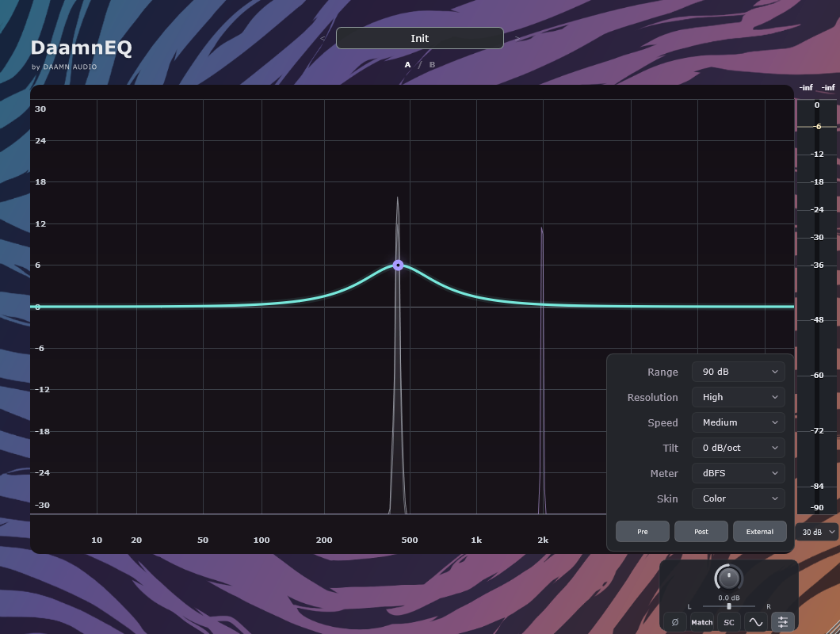The width and height of the screenshot is (840, 634).
Task: Click the "by DAAMN AUDIO" text
Action: 64,67
